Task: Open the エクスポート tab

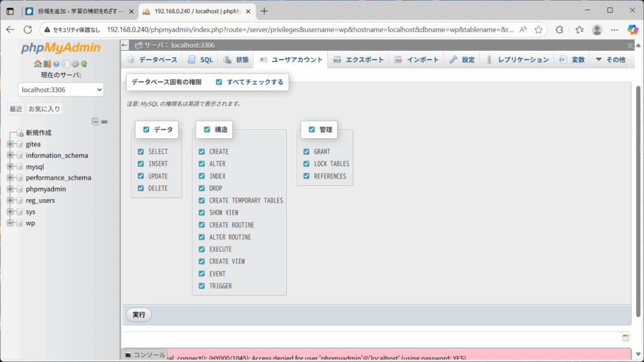Action: coord(358,60)
